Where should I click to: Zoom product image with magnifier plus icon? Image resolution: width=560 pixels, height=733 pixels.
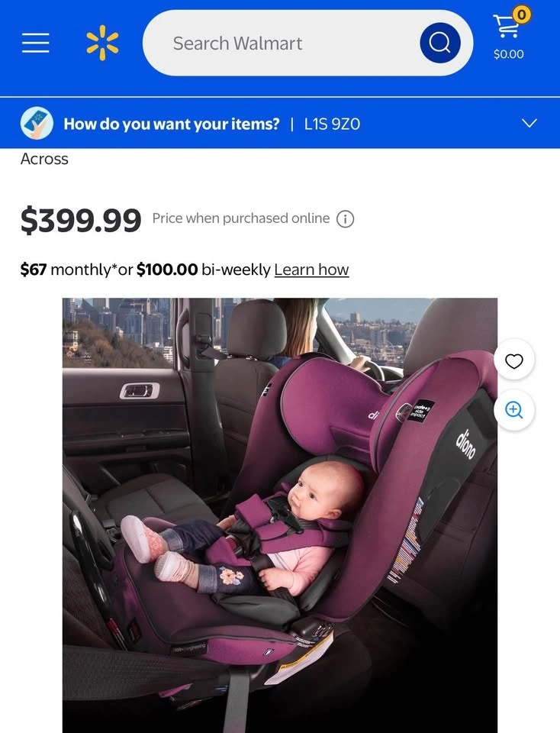tap(513, 409)
